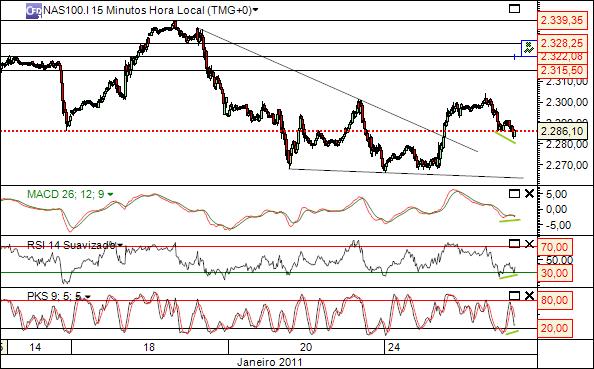Open the RSI 14 Suavizado dropdown arrow

pyautogui.click(x=120, y=245)
